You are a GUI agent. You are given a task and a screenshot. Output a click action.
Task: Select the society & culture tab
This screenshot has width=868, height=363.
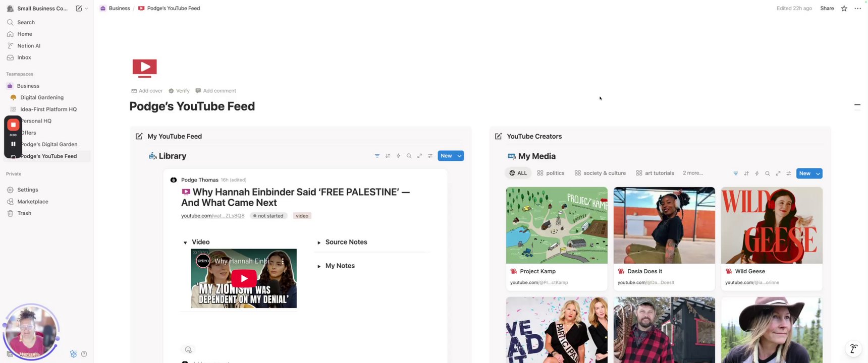(600, 173)
